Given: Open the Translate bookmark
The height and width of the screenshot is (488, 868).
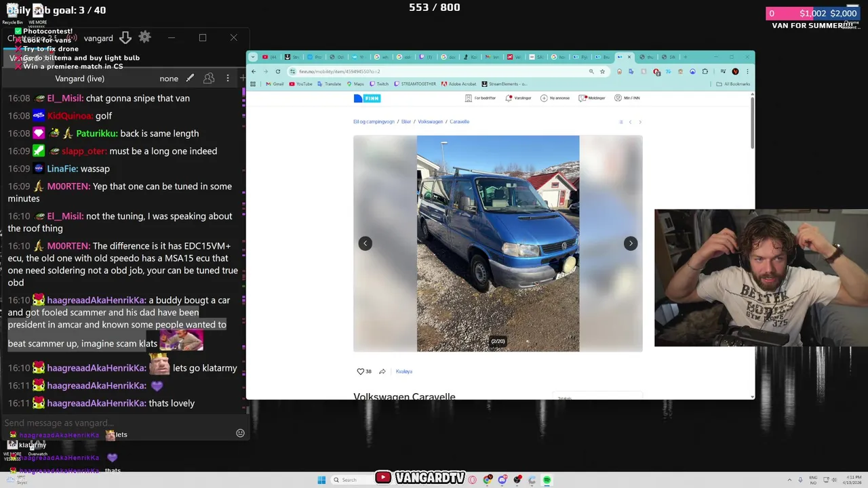Looking at the screenshot, I should coord(329,84).
